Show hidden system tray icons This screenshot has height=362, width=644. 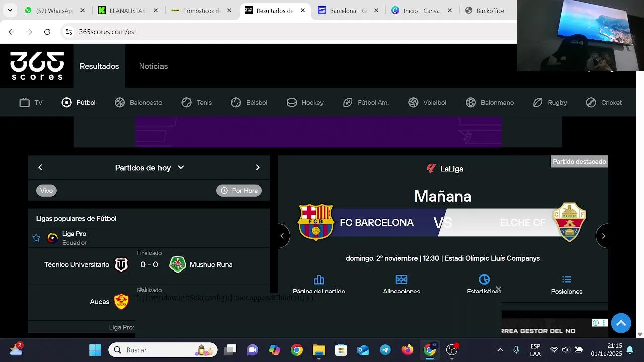[x=500, y=350]
